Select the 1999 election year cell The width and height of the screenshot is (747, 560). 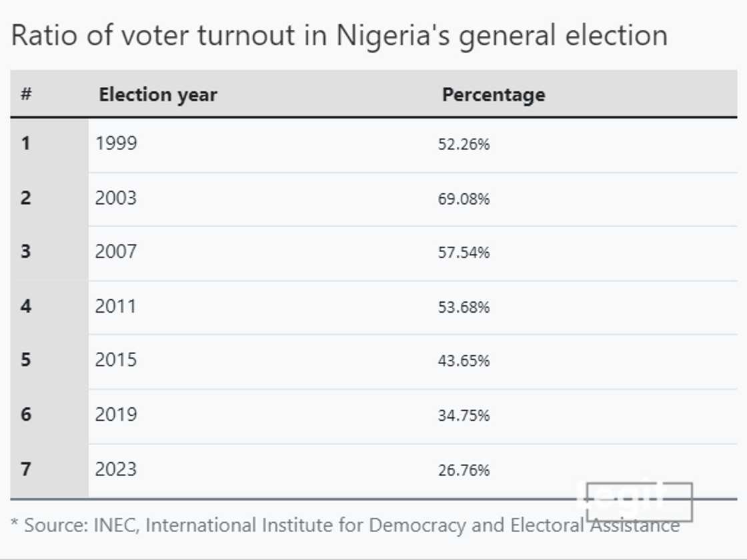116,143
